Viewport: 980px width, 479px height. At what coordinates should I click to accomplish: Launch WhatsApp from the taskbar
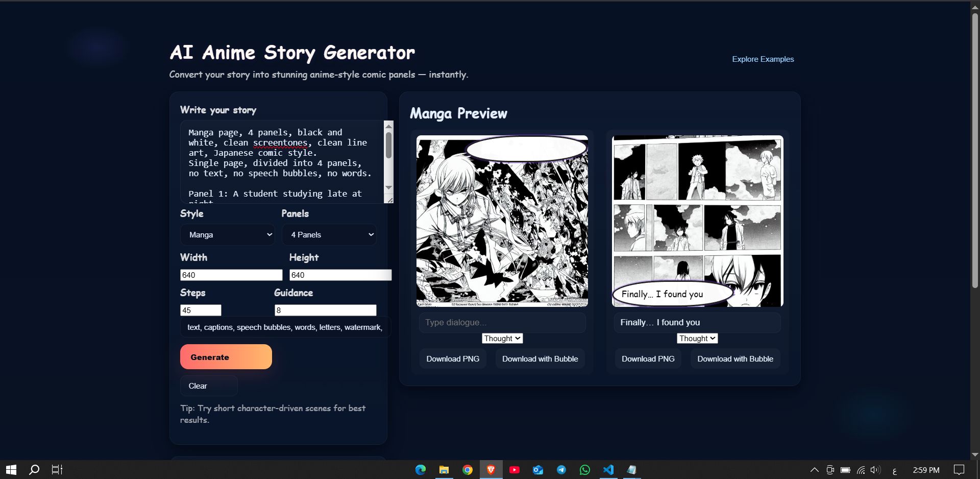pos(584,470)
